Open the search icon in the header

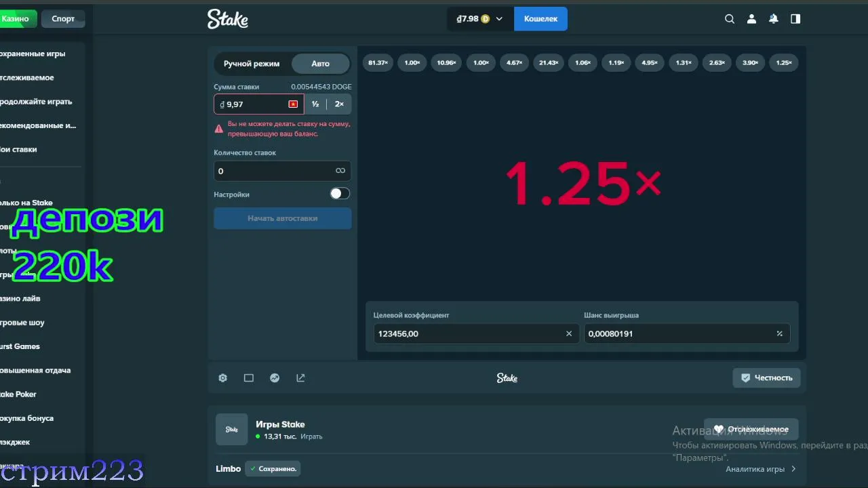730,19
